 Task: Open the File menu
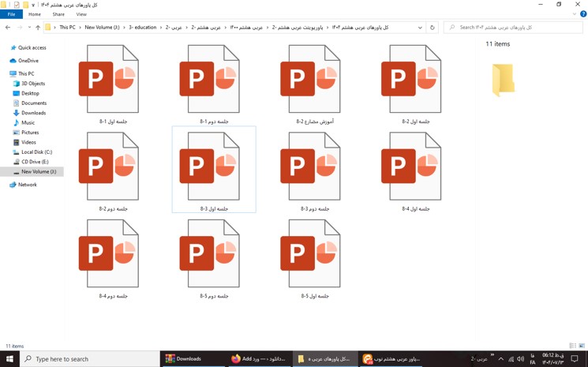tap(11, 14)
